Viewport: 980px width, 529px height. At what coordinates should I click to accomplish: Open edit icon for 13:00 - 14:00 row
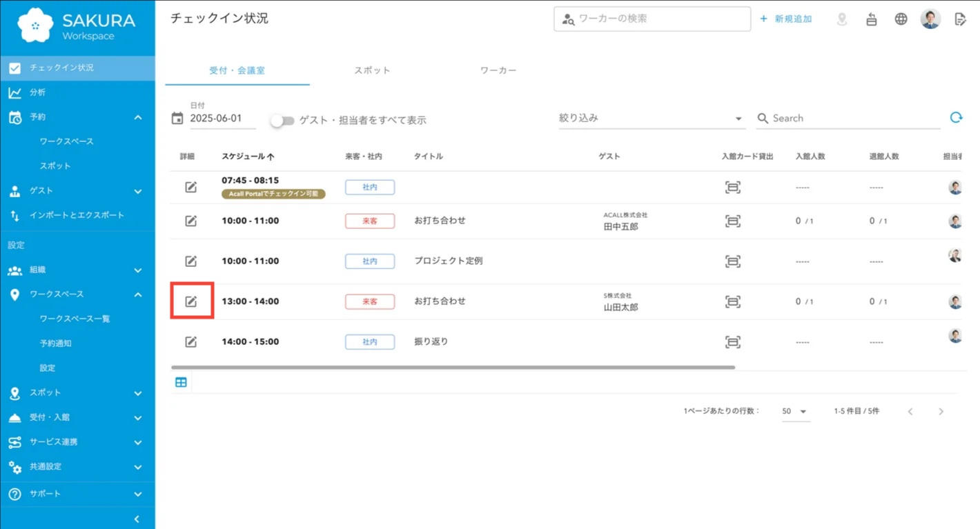point(191,301)
